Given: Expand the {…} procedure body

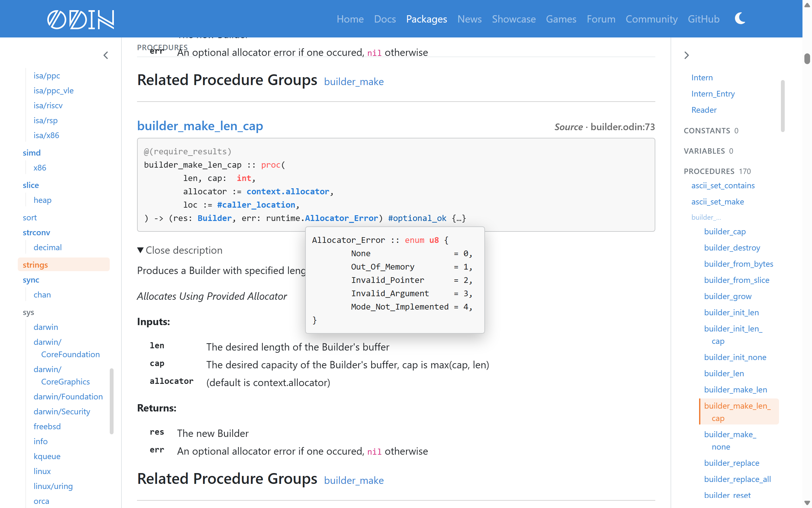Looking at the screenshot, I should click(x=459, y=218).
